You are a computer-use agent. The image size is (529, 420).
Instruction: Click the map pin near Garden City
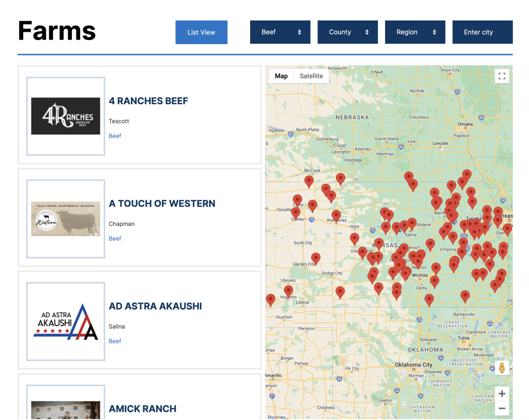click(315, 259)
